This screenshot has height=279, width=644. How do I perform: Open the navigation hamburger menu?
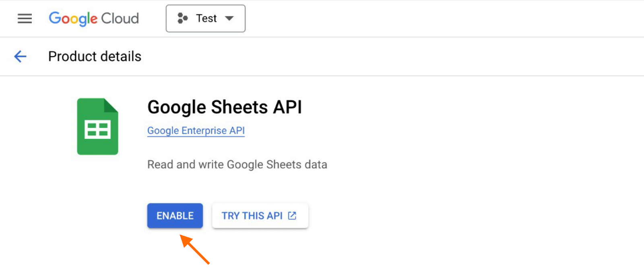pyautogui.click(x=25, y=18)
